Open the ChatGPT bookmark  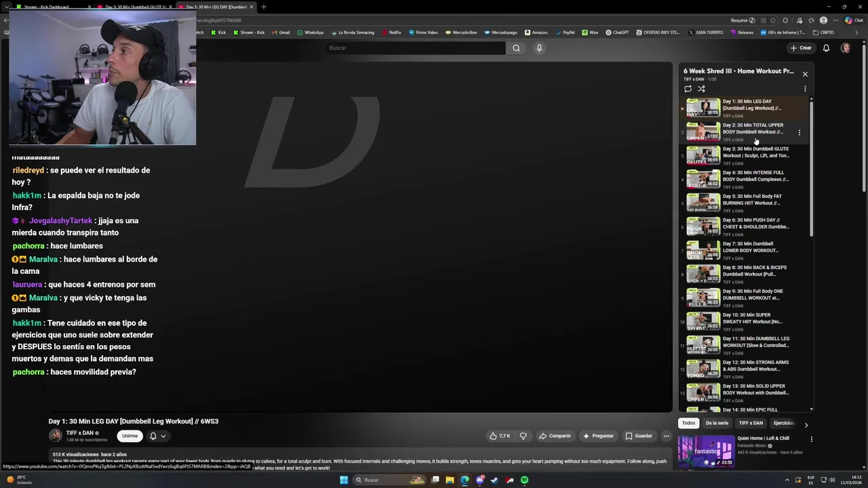pos(617,33)
